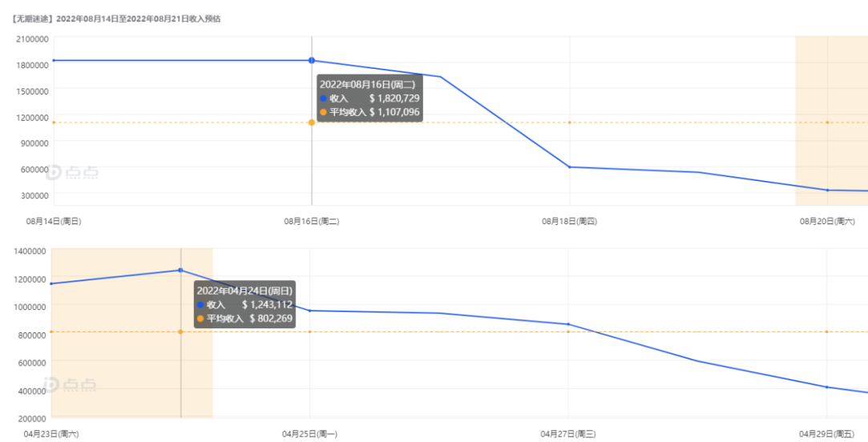Click the orange 平均收入 dot in April tooltip
868x442 pixels.
pos(200,319)
